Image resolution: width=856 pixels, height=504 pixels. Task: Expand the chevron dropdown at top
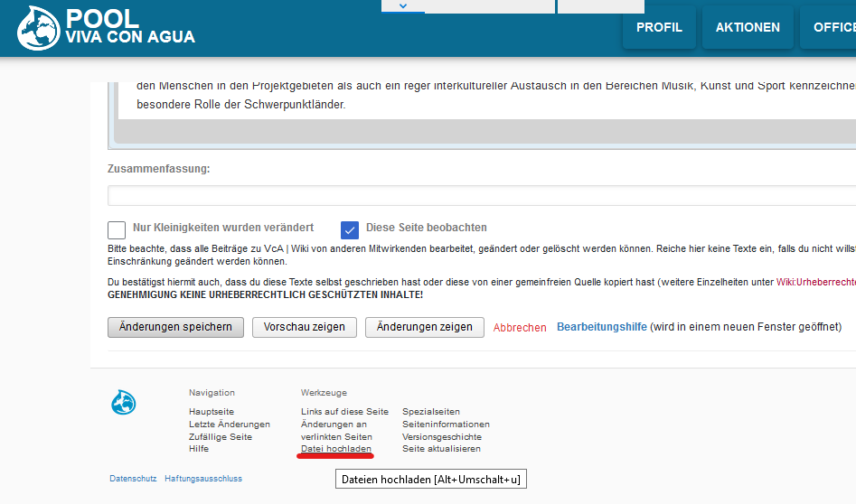[403, 6]
